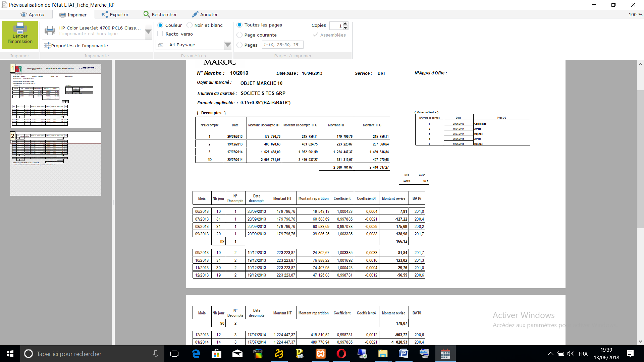This screenshot has width=644, height=362.
Task: Click the HP Color LaserJet printer icon
Action: click(50, 31)
